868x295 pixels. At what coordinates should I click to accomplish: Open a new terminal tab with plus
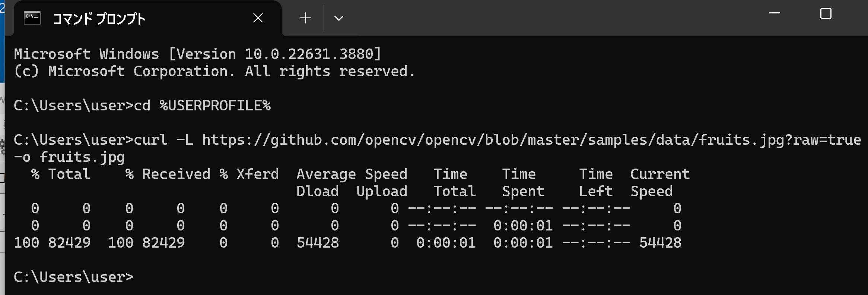(305, 18)
